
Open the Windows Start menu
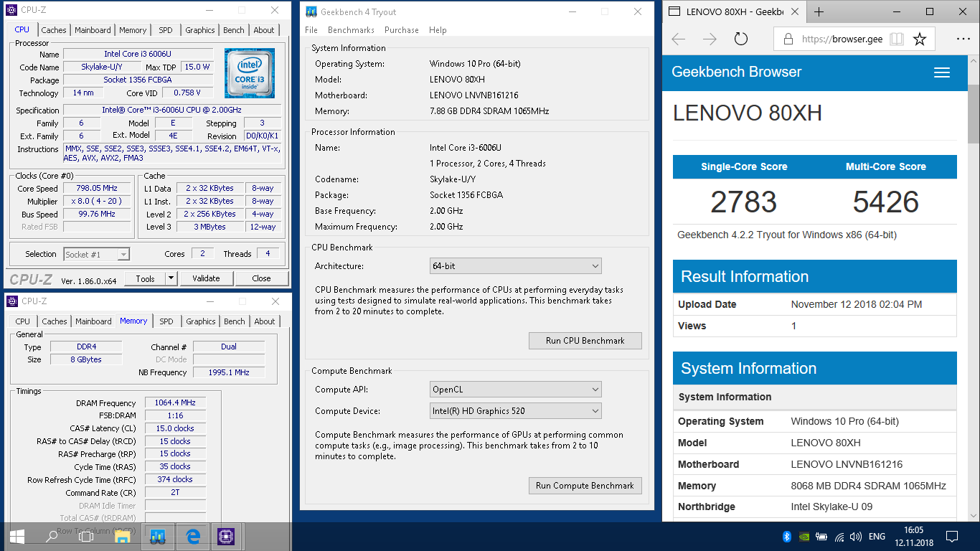[x=17, y=536]
